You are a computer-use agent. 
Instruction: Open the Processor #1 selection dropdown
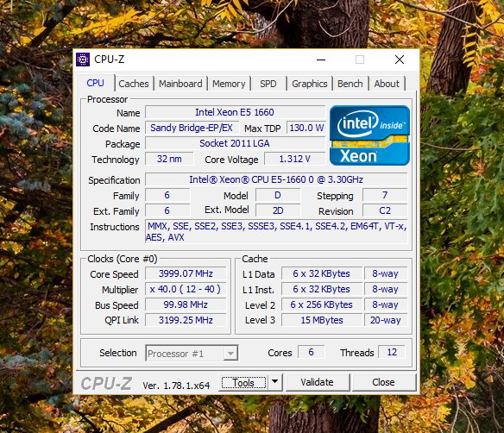192,354
